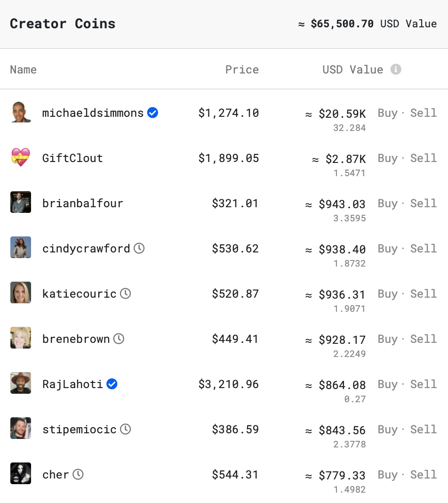Sell GiftClout creator coin
The image size is (448, 503).
[x=424, y=158]
